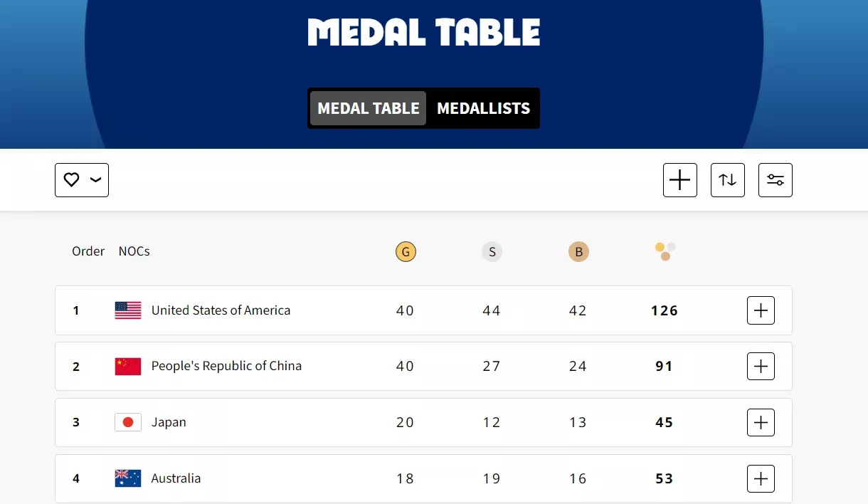Click the China flag icon

pyautogui.click(x=128, y=366)
